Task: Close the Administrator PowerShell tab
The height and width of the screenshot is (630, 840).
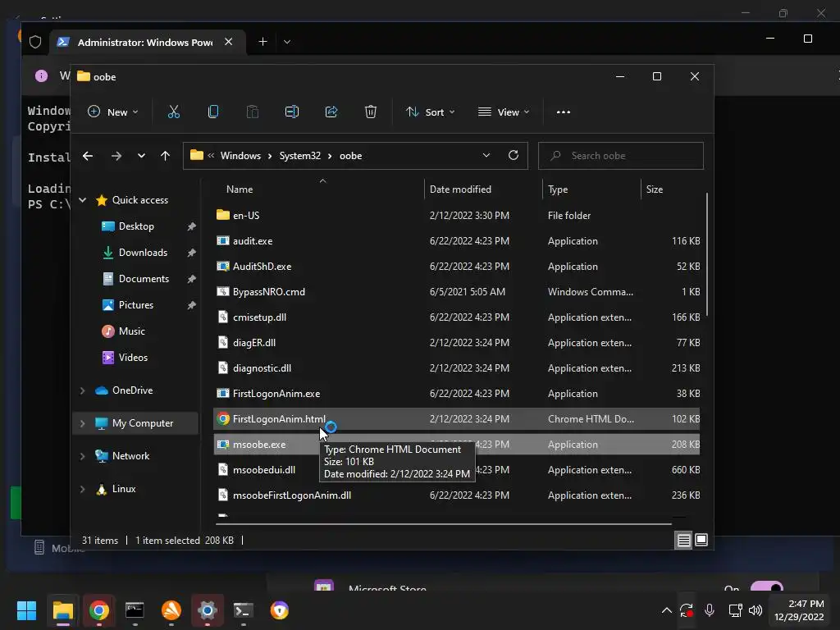Action: pos(228,42)
